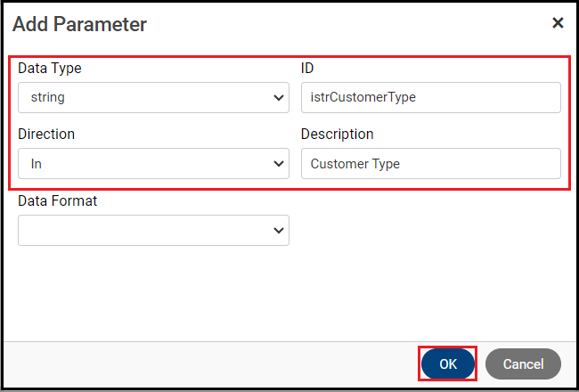This screenshot has height=392, width=579.
Task: Click the Data Format chevron arrow
Action: [x=278, y=231]
